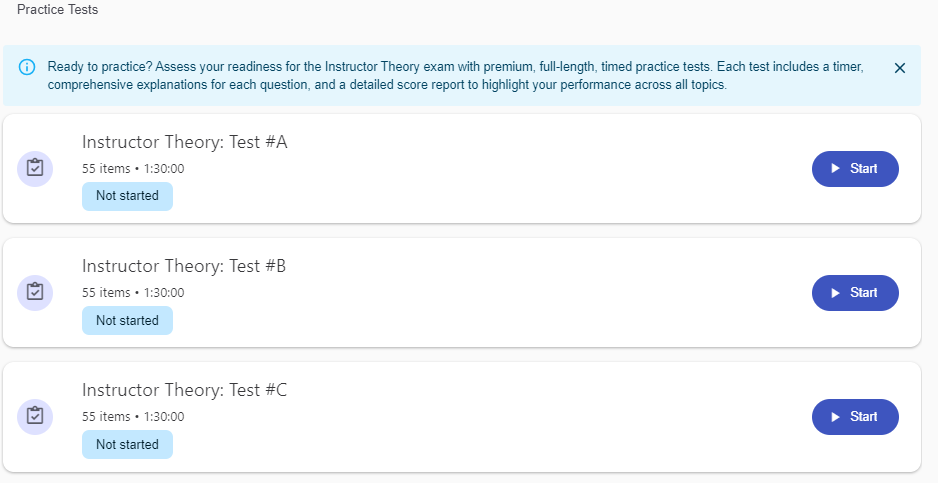
Task: Click the clipboard icon for Test #C
Action: coord(35,416)
